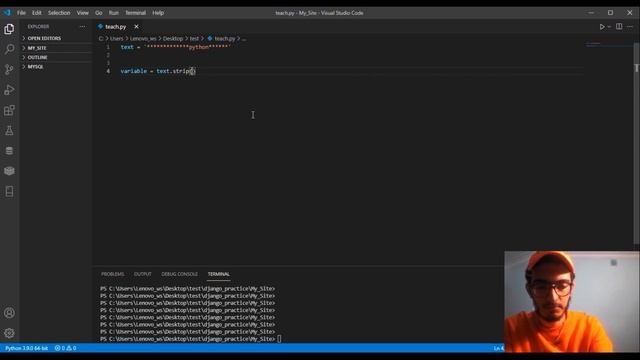Open the Run and Debug view icon
The height and width of the screenshot is (360, 640).
pyautogui.click(x=9, y=90)
